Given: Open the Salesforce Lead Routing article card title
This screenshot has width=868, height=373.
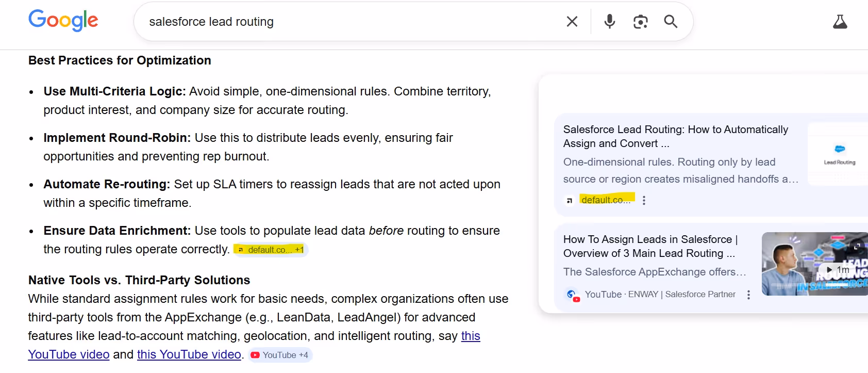Looking at the screenshot, I should [x=676, y=136].
